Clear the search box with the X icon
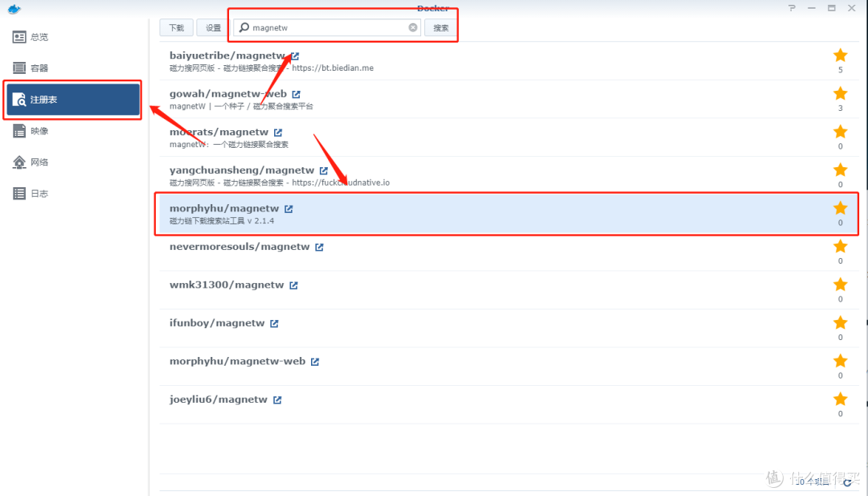Image resolution: width=868 pixels, height=496 pixels. [413, 27]
